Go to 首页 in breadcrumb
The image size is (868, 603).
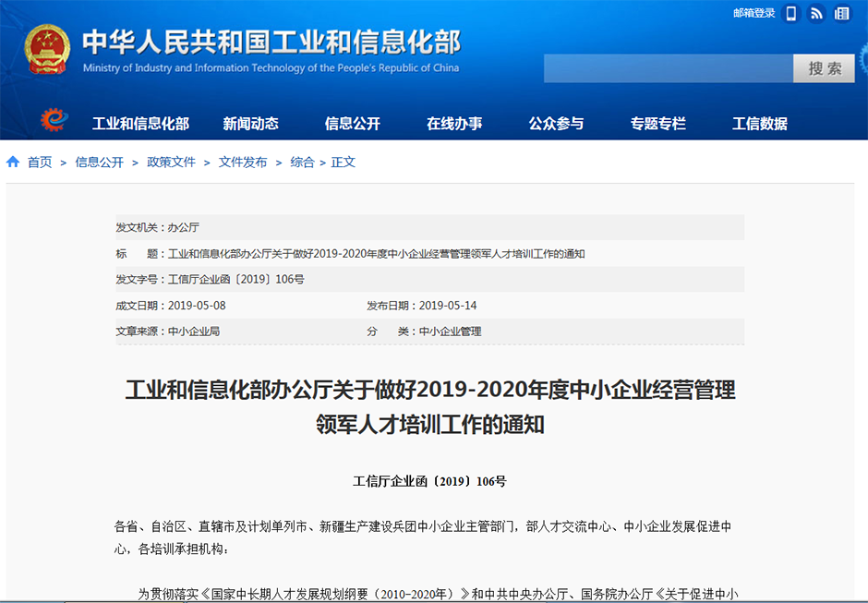(x=40, y=163)
